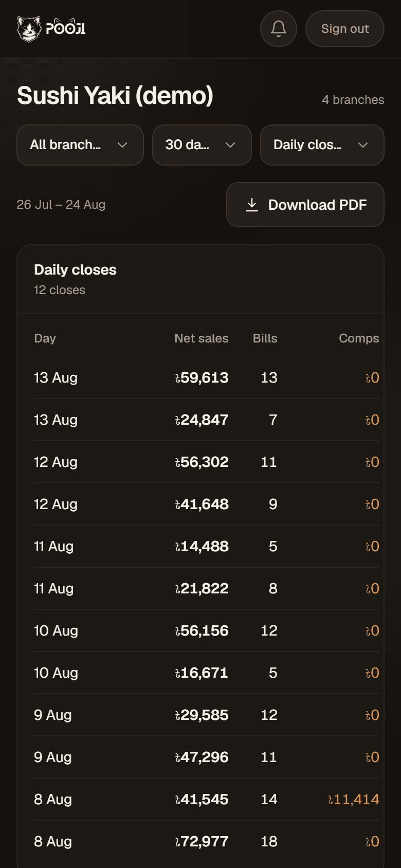Click the 26 Jul – 24 Aug date range
401x868 pixels.
(x=61, y=205)
